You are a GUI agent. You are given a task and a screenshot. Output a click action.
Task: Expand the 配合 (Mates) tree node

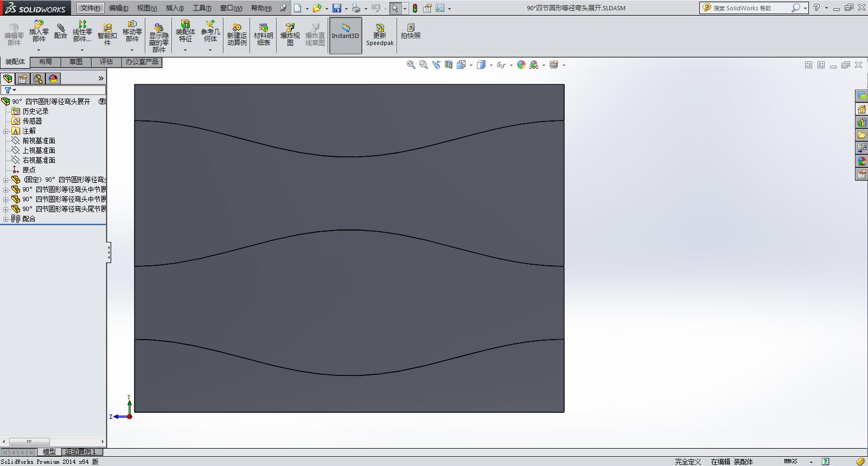tap(6, 219)
